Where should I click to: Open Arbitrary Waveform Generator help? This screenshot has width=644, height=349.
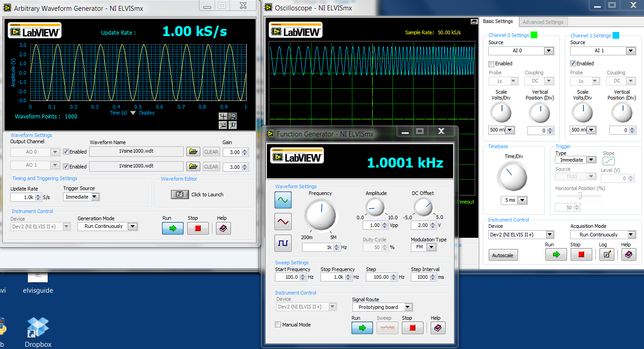[223, 228]
